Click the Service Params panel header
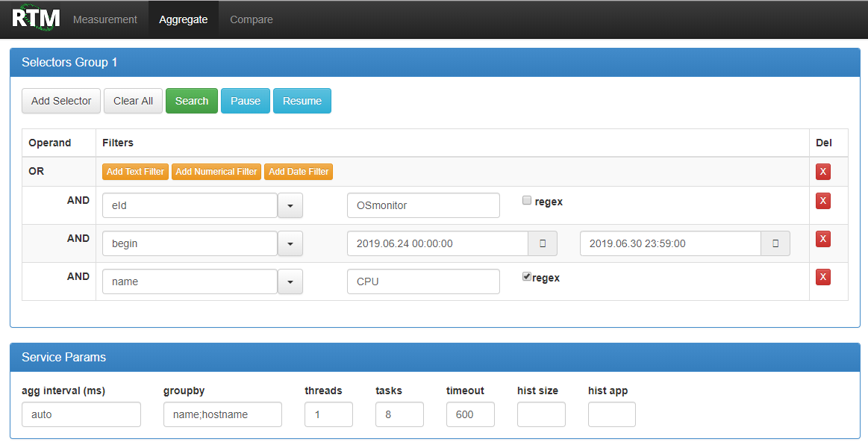The height and width of the screenshot is (445, 868). click(x=435, y=358)
